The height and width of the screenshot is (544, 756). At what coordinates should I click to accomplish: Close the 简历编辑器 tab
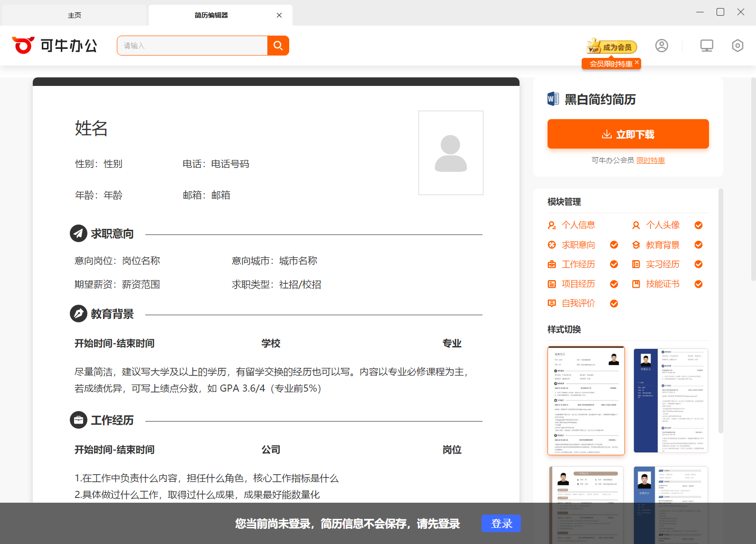(x=279, y=15)
